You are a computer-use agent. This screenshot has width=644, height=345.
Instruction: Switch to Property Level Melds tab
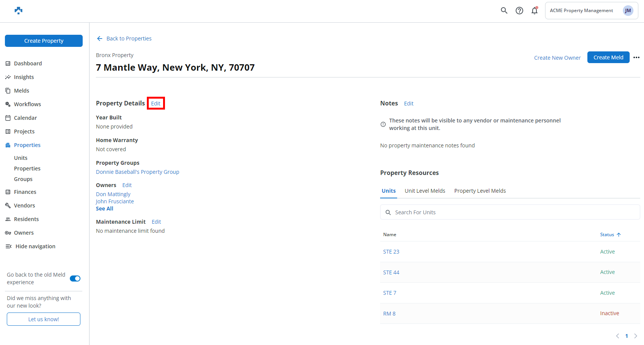480,191
